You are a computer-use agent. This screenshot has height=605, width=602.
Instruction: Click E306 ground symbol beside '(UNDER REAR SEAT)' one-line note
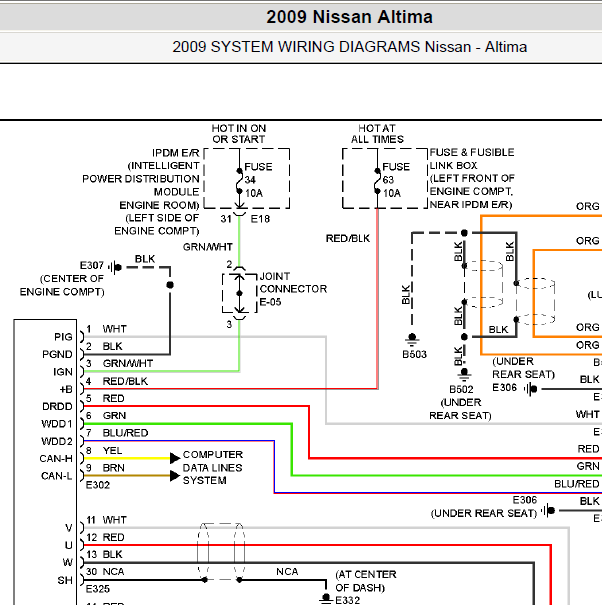click(548, 510)
